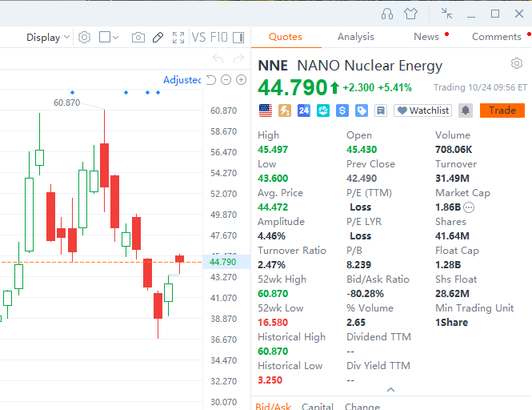
Task: Open the notes document icon
Action: click(x=381, y=111)
